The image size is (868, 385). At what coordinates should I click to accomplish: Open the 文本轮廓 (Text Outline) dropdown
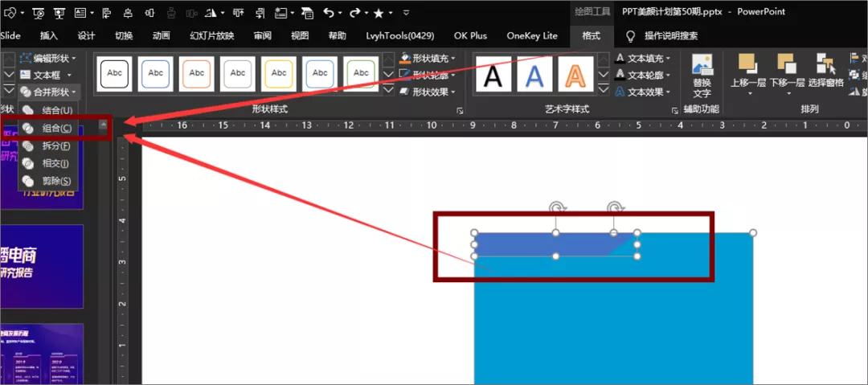pyautogui.click(x=643, y=75)
